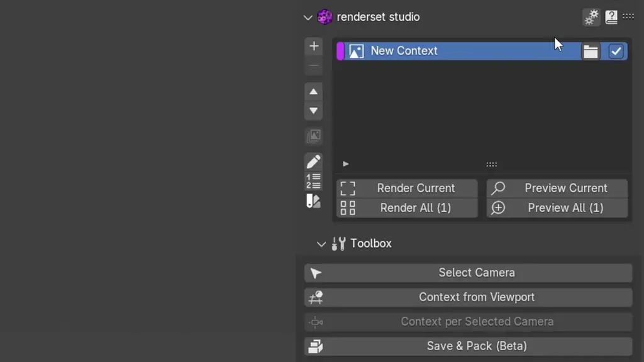Image resolution: width=644 pixels, height=362 pixels.
Task: Toggle the New Context include checkbox
Action: (x=616, y=52)
